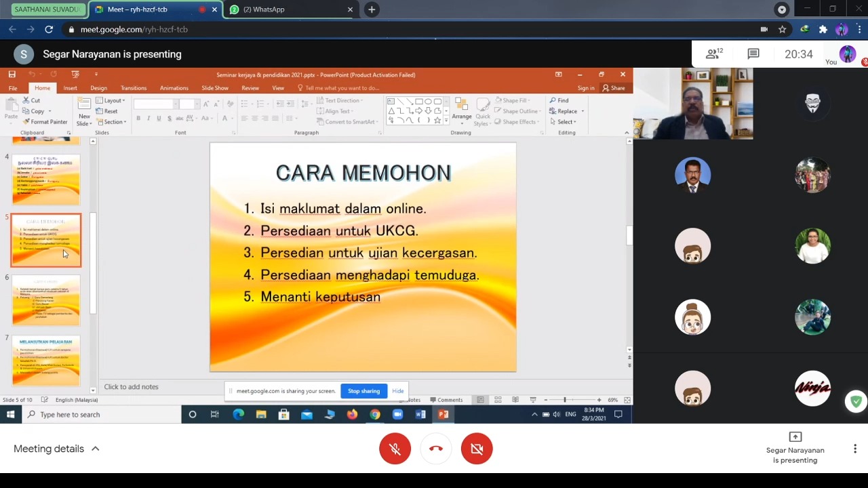The height and width of the screenshot is (488, 868).
Task: Start Slide Show from status bar
Action: coord(533,400)
